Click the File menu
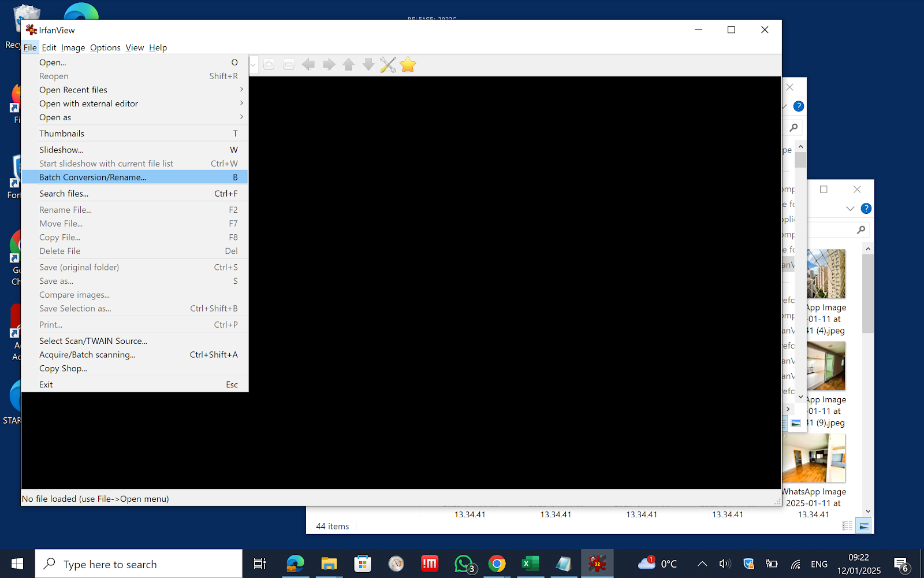Screen dimensions: 924x578 [30, 47]
